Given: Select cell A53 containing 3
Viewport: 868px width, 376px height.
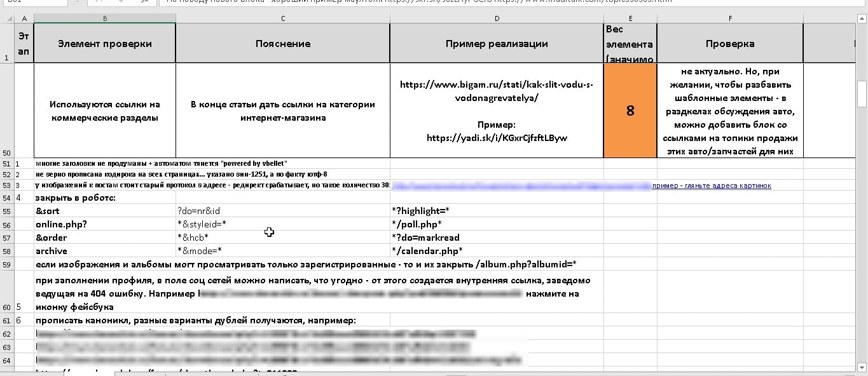Looking at the screenshot, I should 24,185.
